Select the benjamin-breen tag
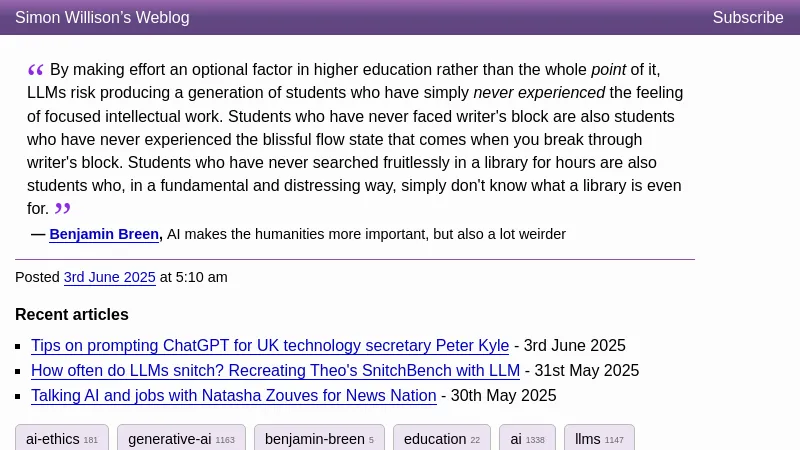 click(x=319, y=439)
